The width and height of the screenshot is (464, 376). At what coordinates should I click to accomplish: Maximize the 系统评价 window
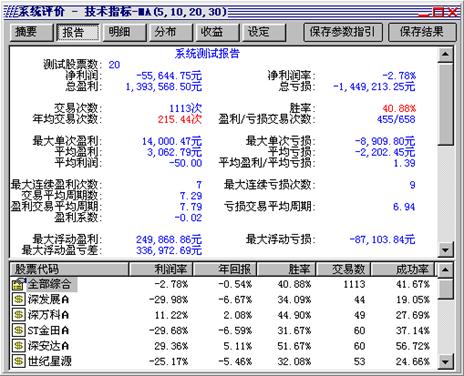pos(438,13)
